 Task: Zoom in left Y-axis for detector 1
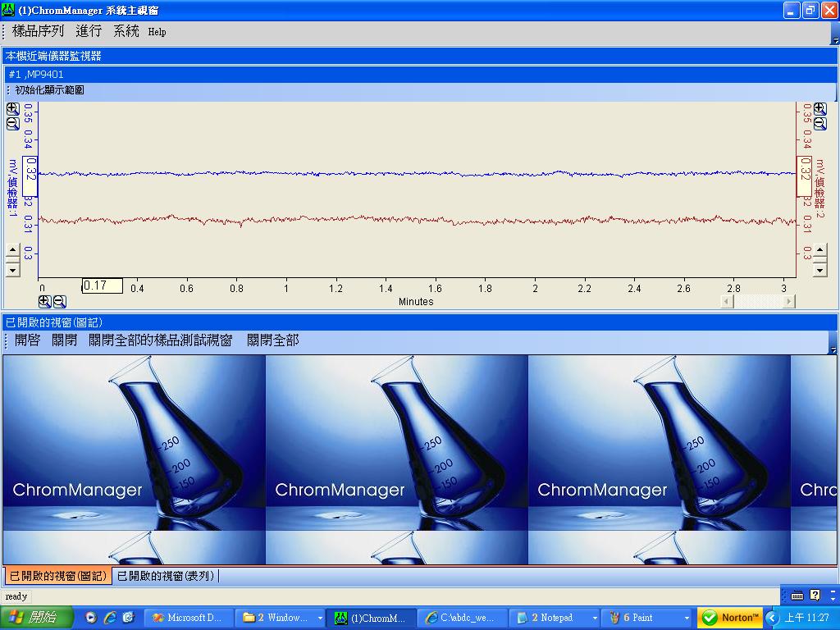[13, 109]
